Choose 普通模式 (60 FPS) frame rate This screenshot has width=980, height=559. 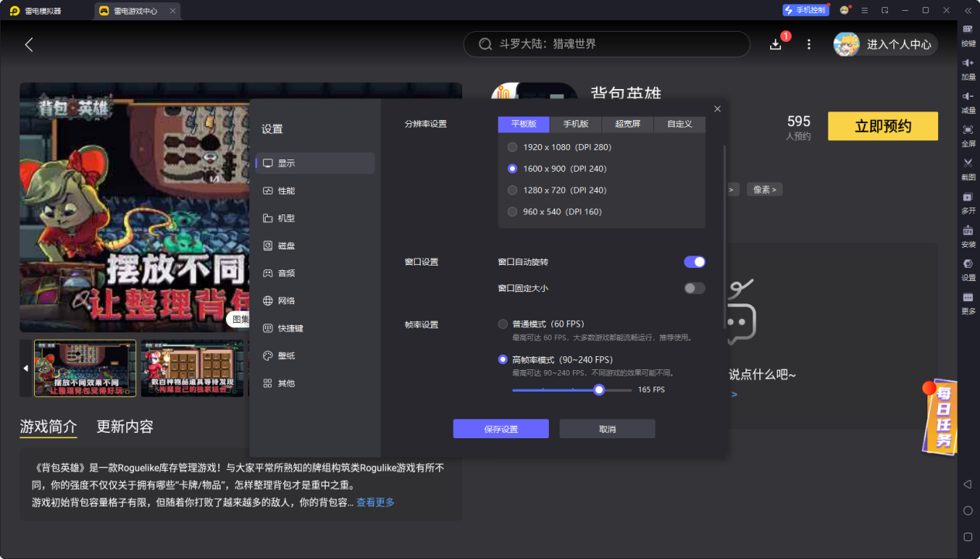point(541,324)
